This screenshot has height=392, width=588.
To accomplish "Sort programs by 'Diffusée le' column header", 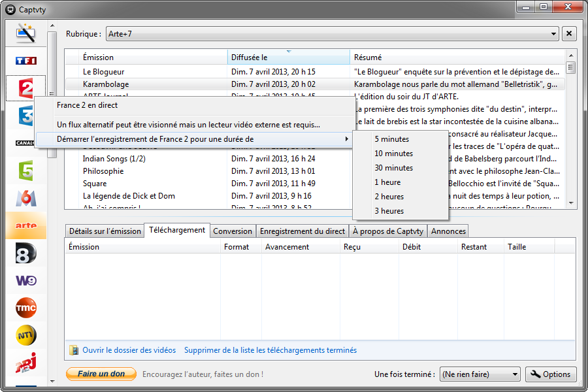I will click(x=288, y=57).
